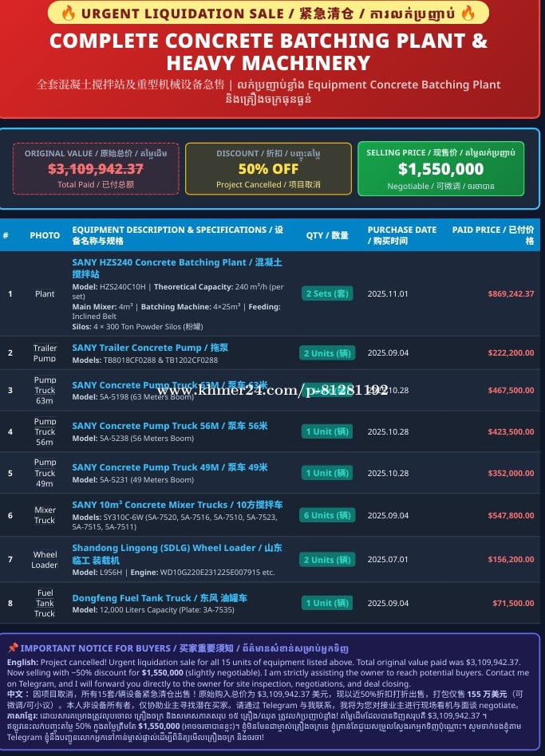The height and width of the screenshot is (756, 545).
Task: Click the '中文：' label in the notice
Action: pos(17,695)
